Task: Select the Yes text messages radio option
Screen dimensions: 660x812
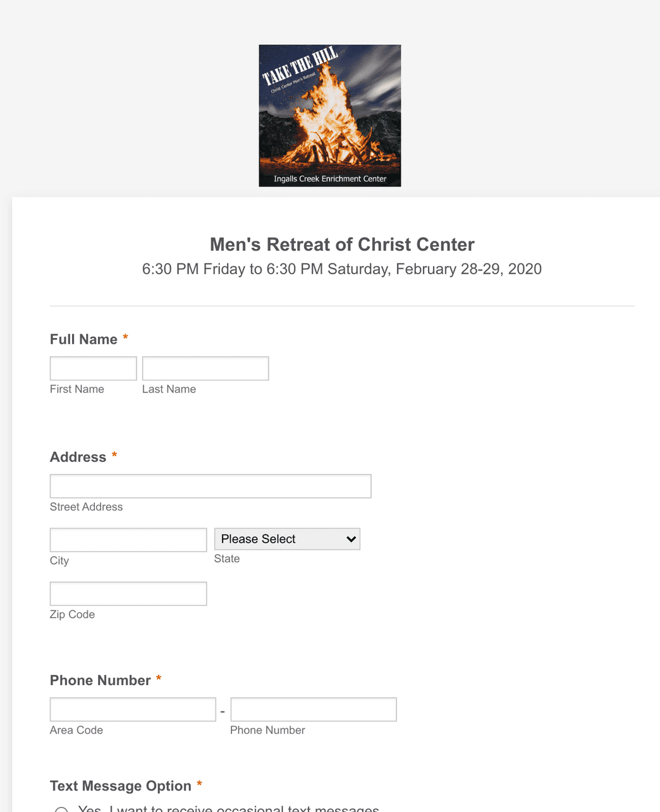Action: [61, 810]
